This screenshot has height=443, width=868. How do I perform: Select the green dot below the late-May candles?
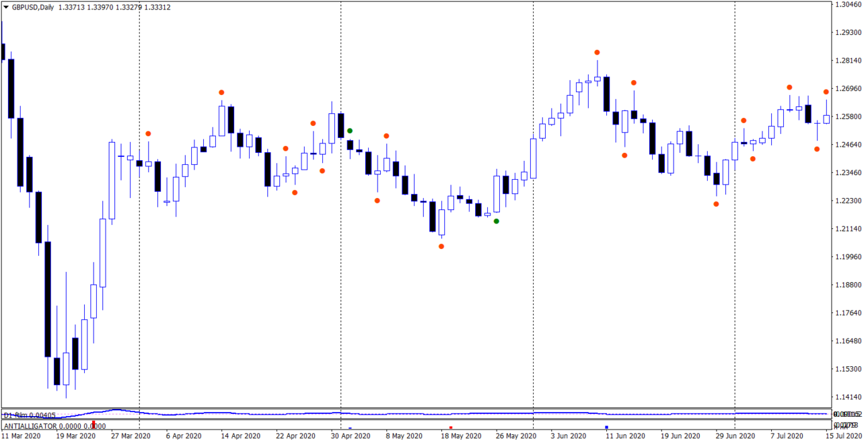[497, 221]
